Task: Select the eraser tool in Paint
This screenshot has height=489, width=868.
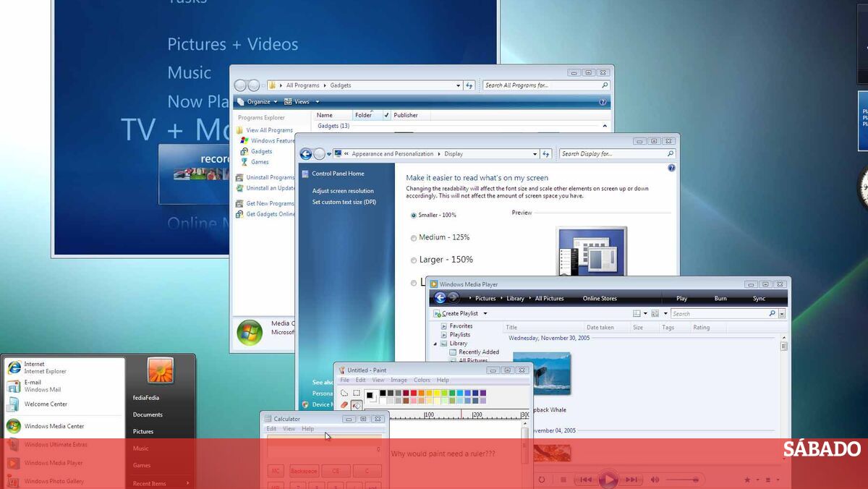Action: click(x=344, y=405)
